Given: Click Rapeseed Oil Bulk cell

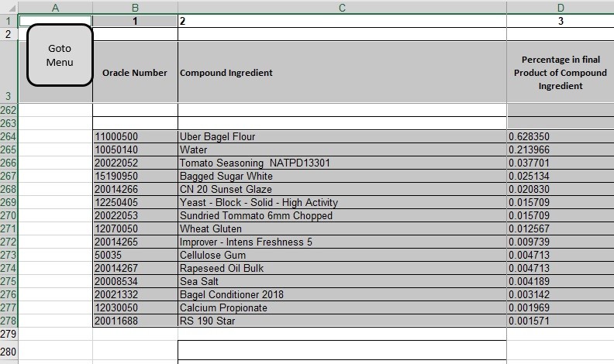Looking at the screenshot, I should click(342, 268).
